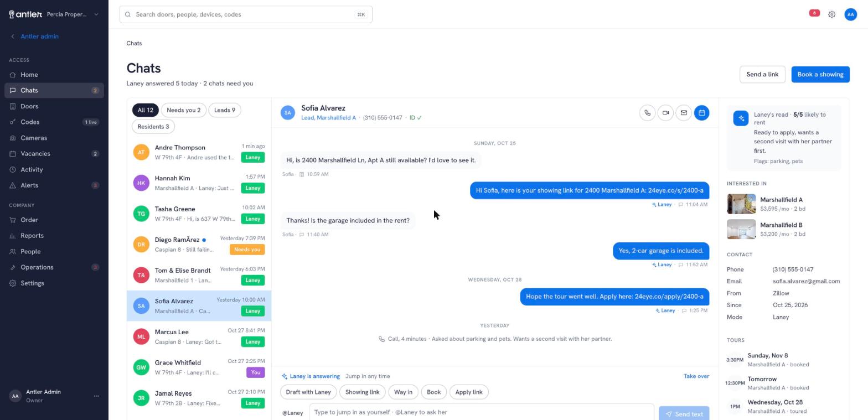Open the settings gear in top bar

pos(831,14)
